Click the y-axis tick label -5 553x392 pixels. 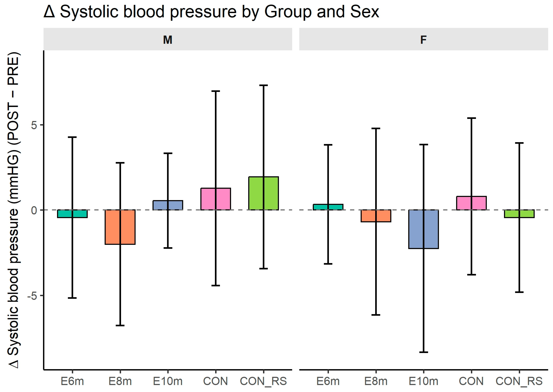[x=32, y=296]
